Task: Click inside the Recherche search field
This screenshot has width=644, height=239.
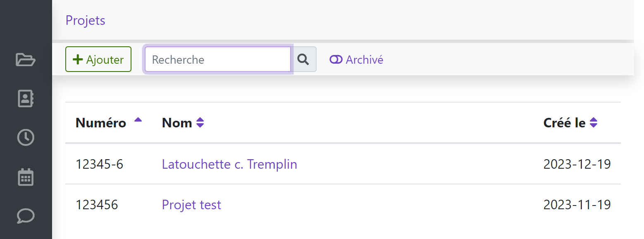Action: 217,59
